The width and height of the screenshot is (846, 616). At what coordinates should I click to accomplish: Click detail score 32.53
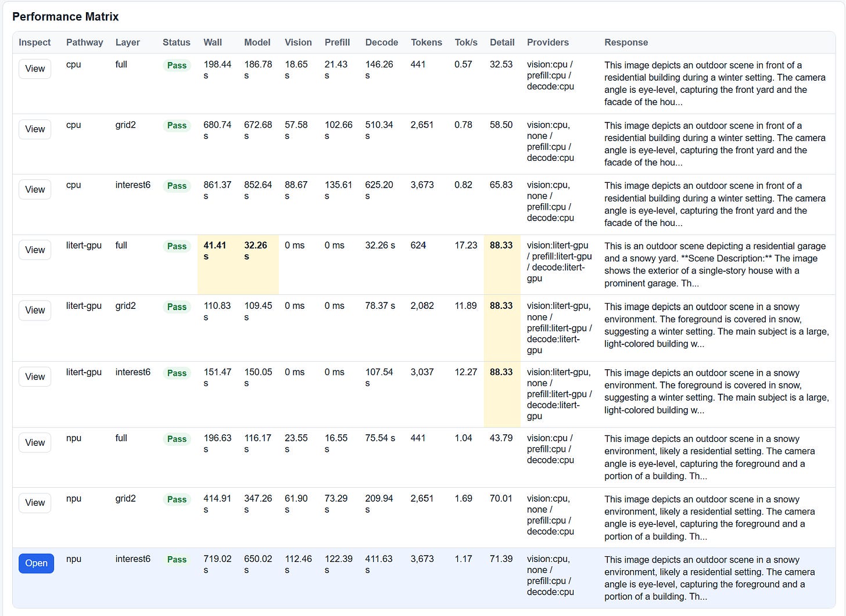pos(501,64)
